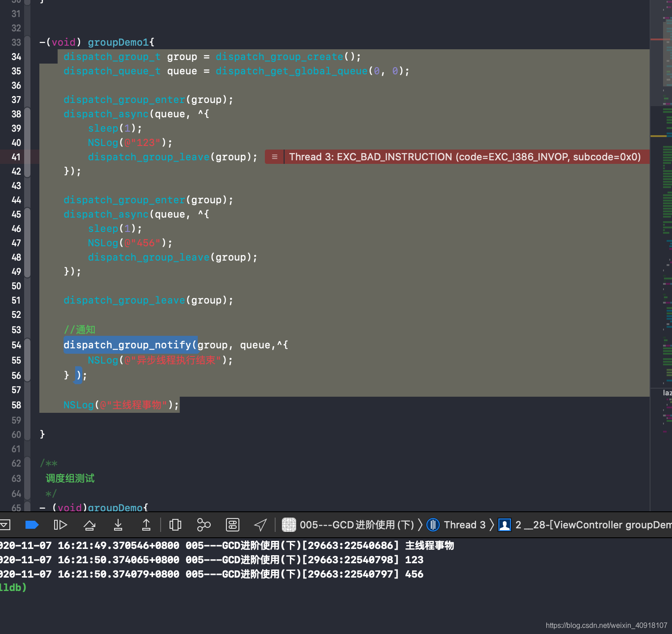Click dispatch_group_leave on line 51
The image size is (672, 634).
(124, 300)
